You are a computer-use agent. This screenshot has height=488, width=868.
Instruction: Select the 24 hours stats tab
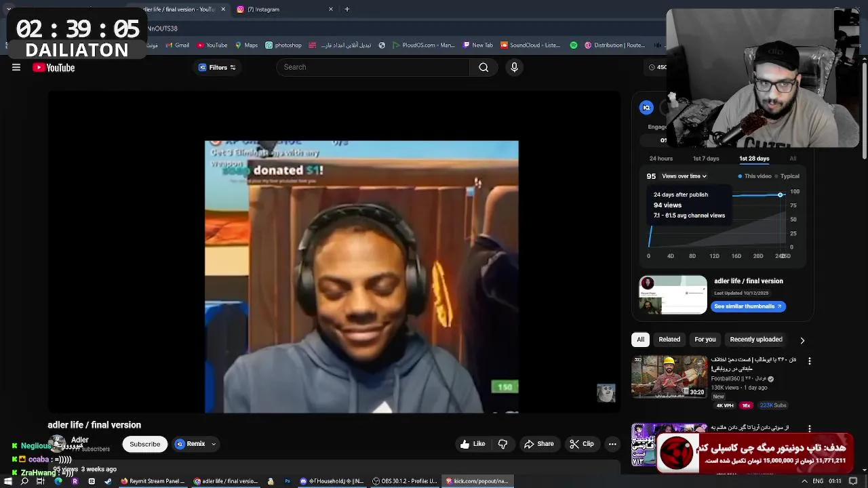click(661, 159)
